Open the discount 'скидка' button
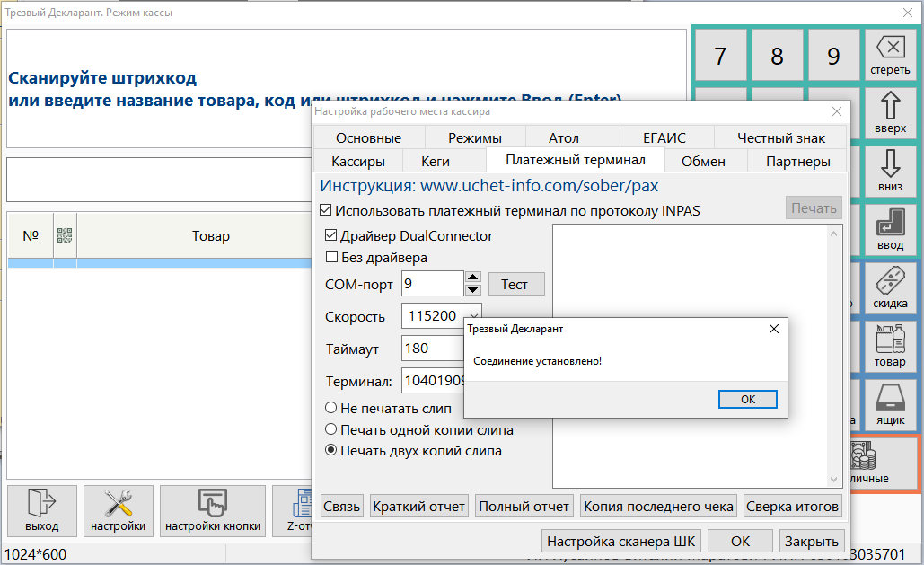Viewport: 924px width, 565px height. point(890,288)
